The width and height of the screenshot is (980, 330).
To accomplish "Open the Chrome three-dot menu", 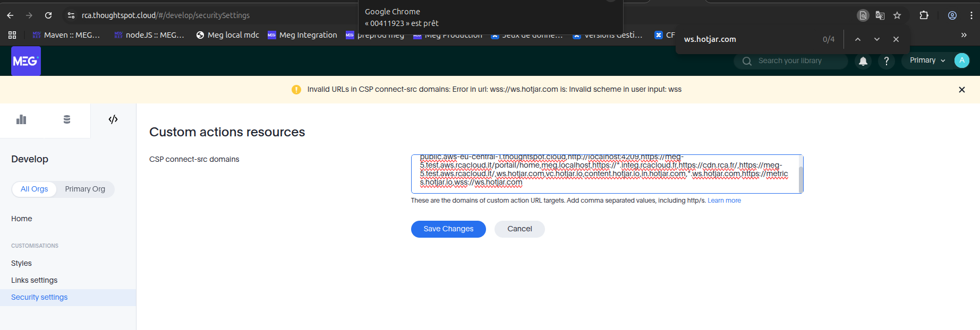I will (x=972, y=15).
